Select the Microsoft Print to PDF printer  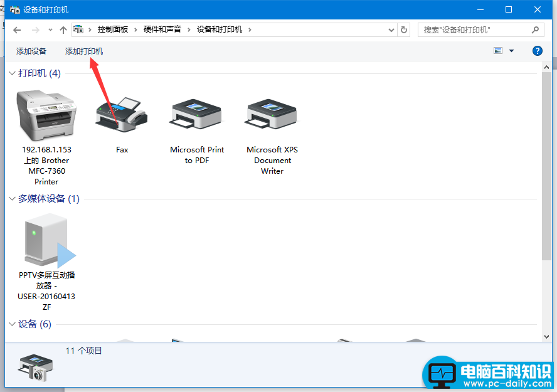point(196,113)
